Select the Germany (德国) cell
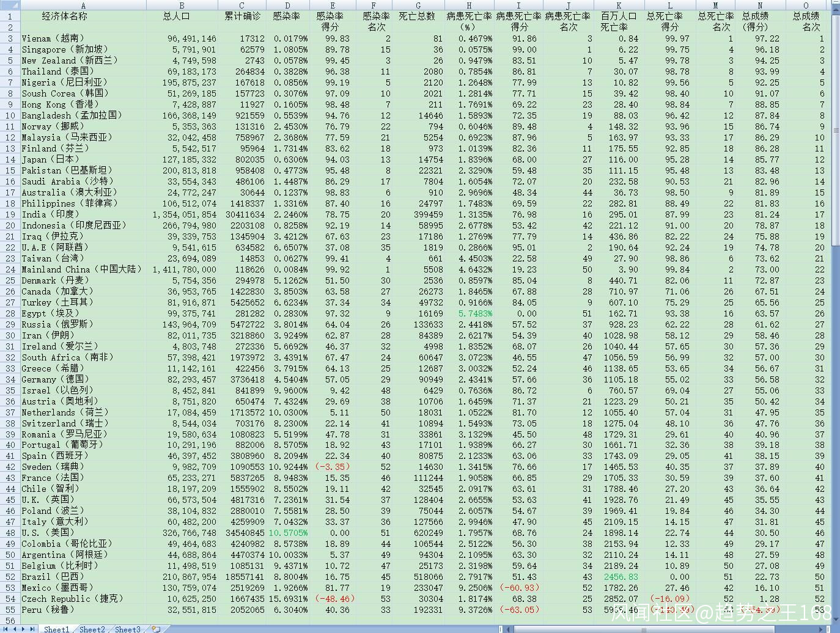Viewport: 840px width, 633px height. point(83,379)
